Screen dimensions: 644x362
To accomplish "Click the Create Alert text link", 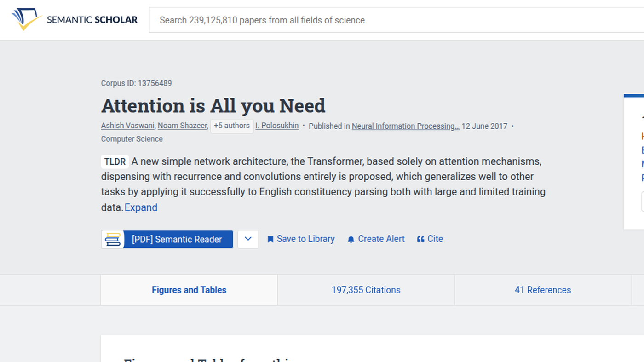I will [x=381, y=239].
